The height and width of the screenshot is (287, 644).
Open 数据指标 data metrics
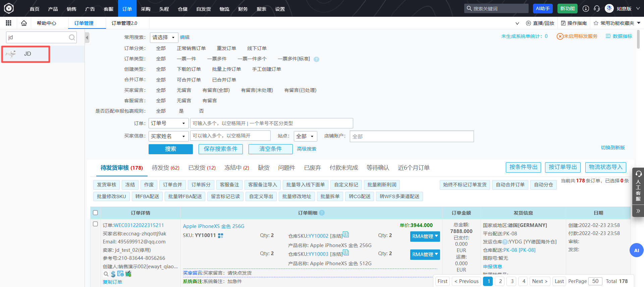click(x=619, y=36)
